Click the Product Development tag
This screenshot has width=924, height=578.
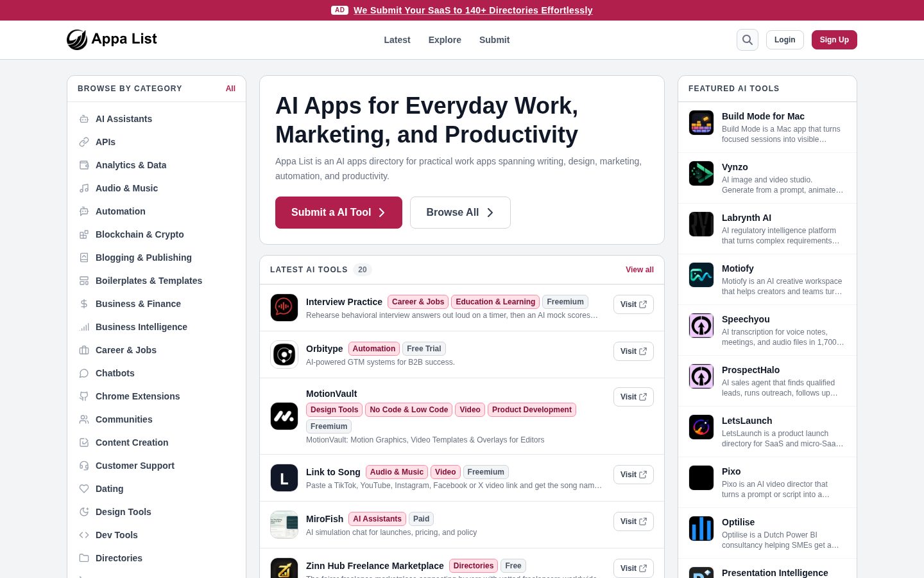[532, 410]
